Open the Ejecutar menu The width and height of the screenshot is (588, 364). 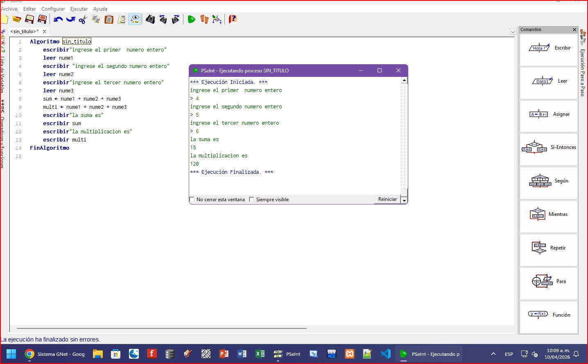79,9
